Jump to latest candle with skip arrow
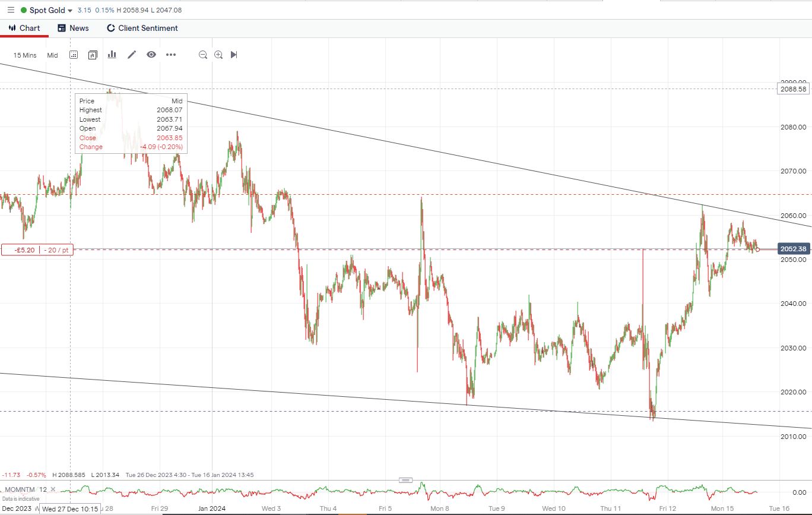The image size is (812, 515). (234, 55)
